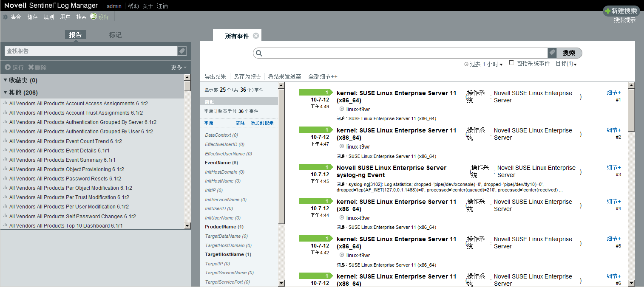
Task: Collapse the 其他 (206) group
Action: tap(5, 92)
